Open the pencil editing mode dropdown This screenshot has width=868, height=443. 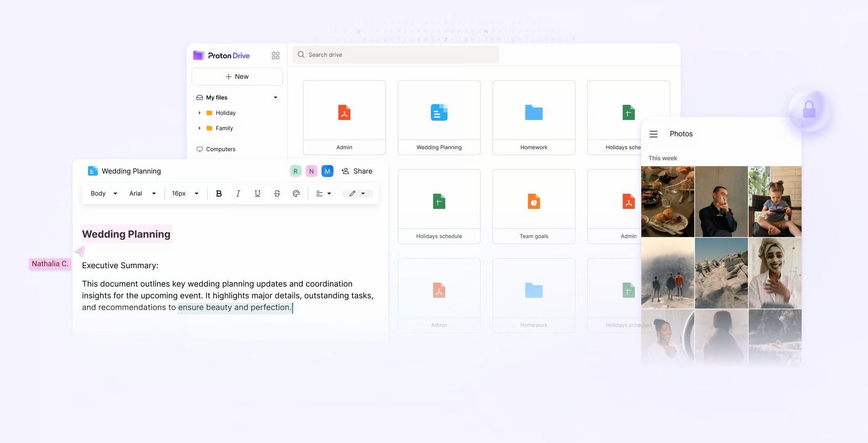[x=357, y=193]
